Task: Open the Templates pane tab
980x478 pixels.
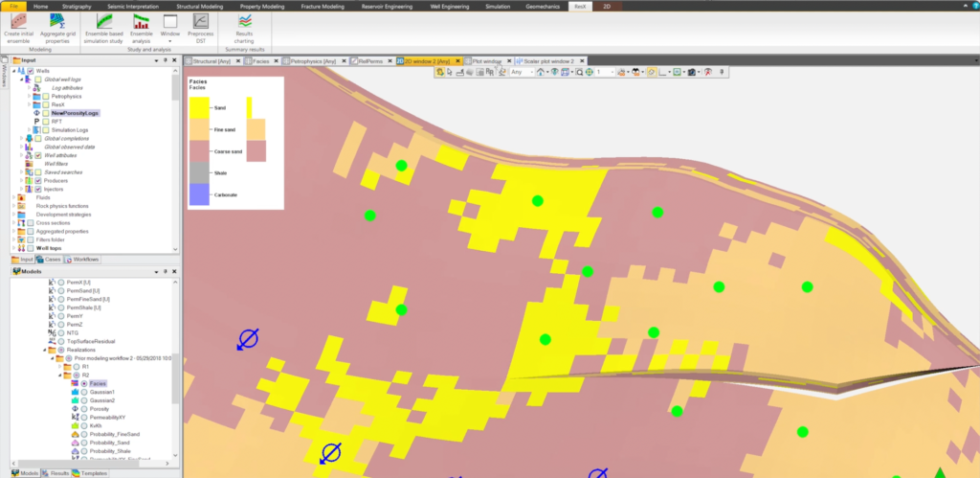Action: [90, 473]
